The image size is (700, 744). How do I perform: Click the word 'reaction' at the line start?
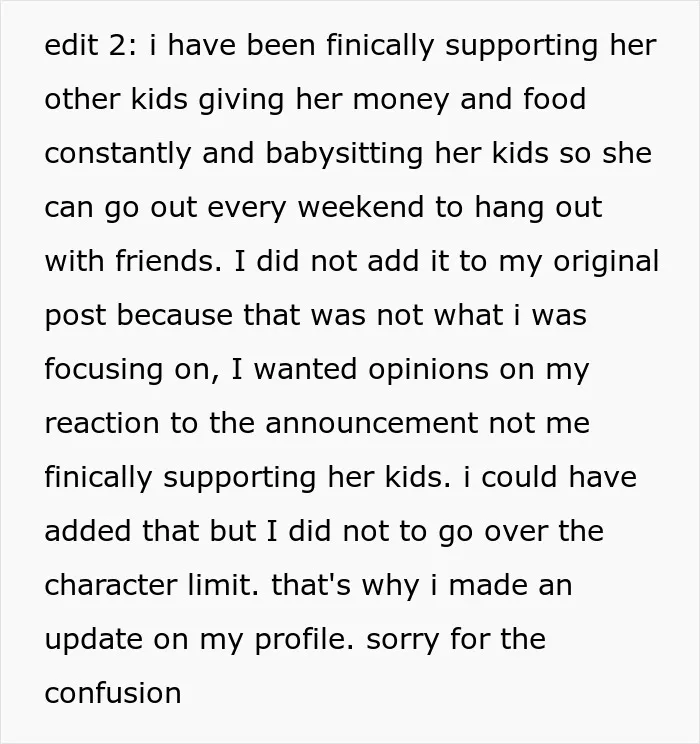[x=102, y=423]
